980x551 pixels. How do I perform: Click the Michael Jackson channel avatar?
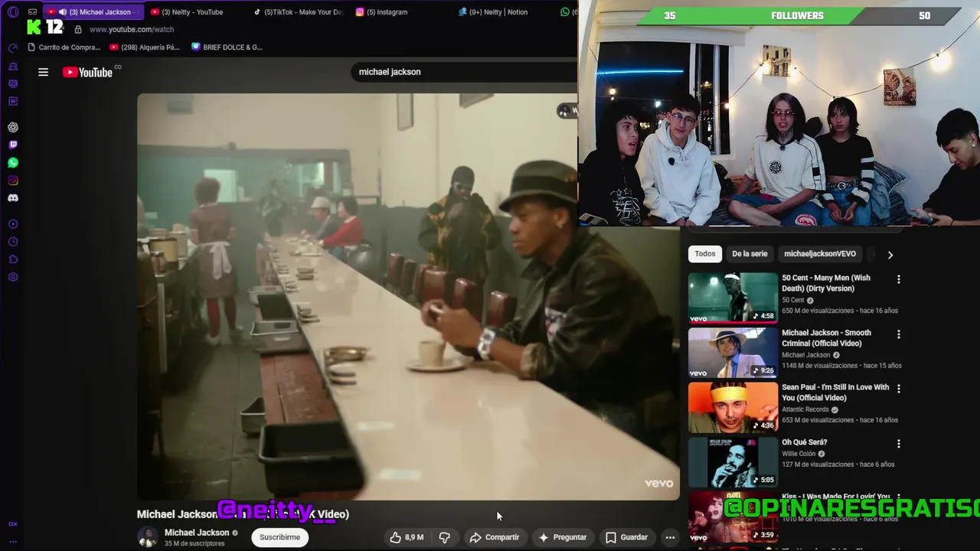tap(147, 537)
